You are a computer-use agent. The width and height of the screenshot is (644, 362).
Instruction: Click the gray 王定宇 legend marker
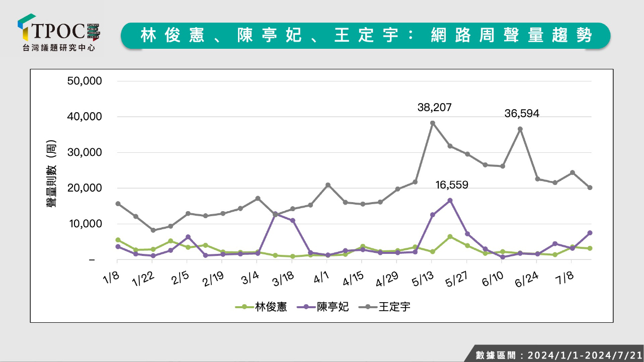(x=368, y=307)
